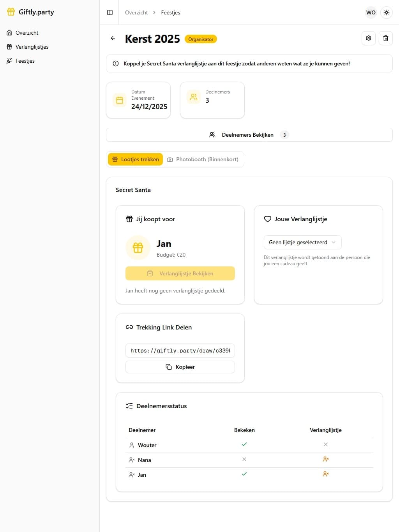
Task: Click the draw link URL field
Action: point(180,351)
